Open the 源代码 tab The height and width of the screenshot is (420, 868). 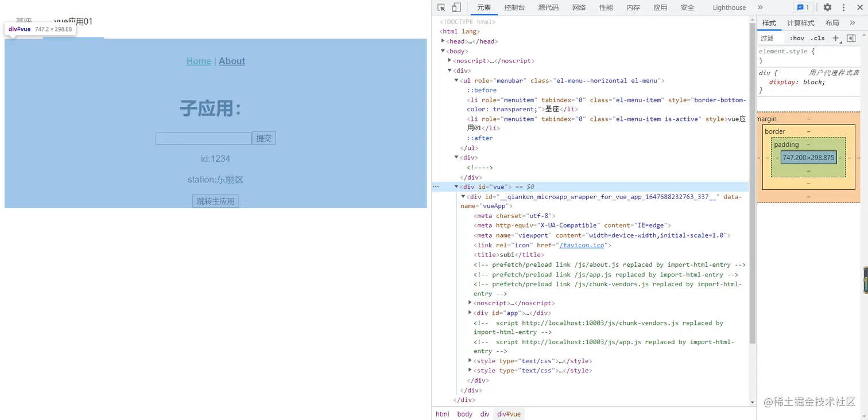click(548, 7)
